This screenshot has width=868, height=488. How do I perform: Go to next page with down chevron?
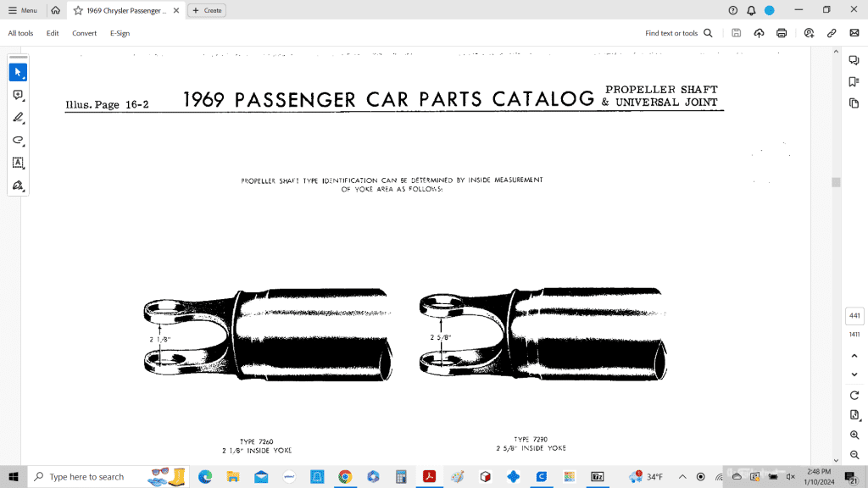(854, 374)
